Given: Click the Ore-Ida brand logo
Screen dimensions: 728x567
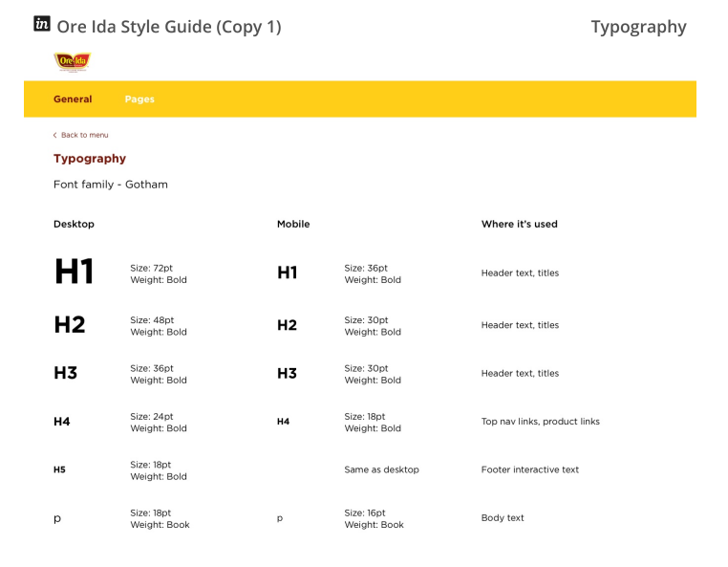Looking at the screenshot, I should [73, 62].
